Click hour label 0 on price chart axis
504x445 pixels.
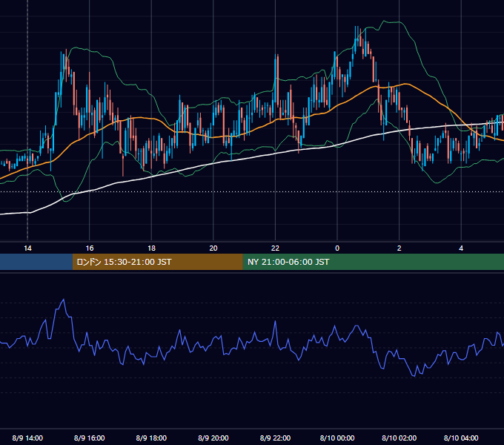click(337, 248)
